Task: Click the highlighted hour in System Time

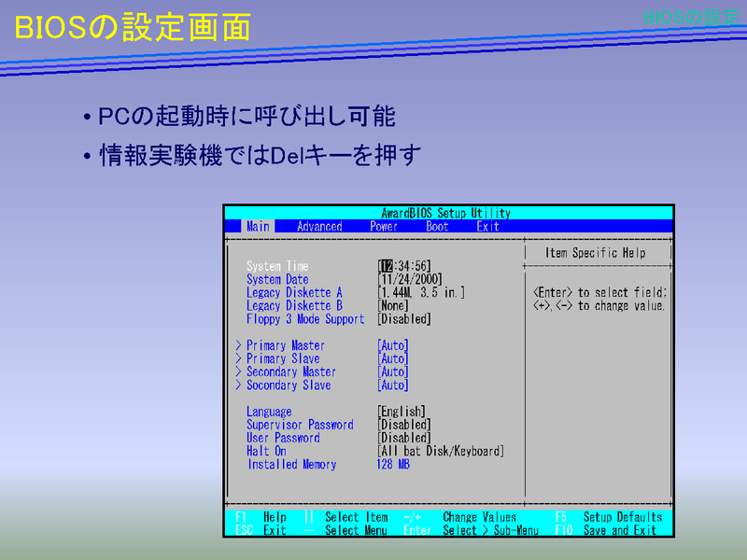Action: tap(385, 267)
